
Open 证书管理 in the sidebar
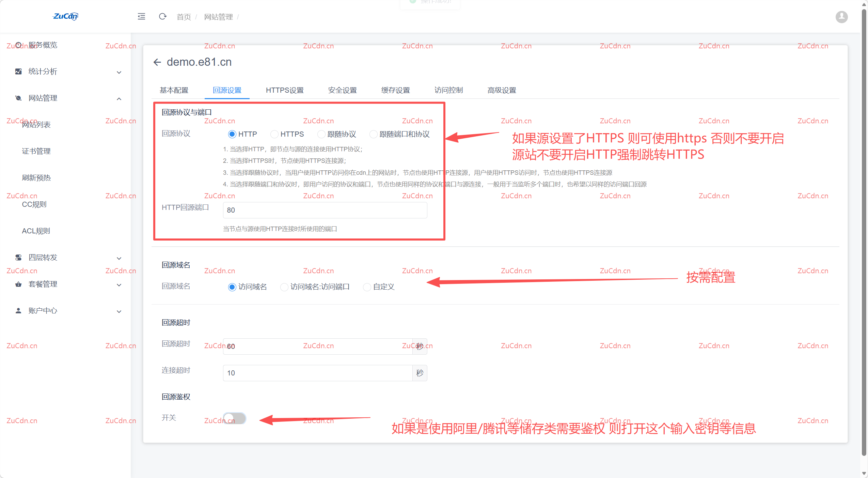coord(36,151)
